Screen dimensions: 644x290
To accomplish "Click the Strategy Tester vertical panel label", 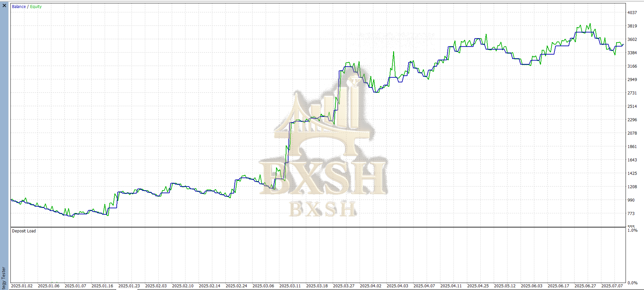I will click(x=4, y=278).
